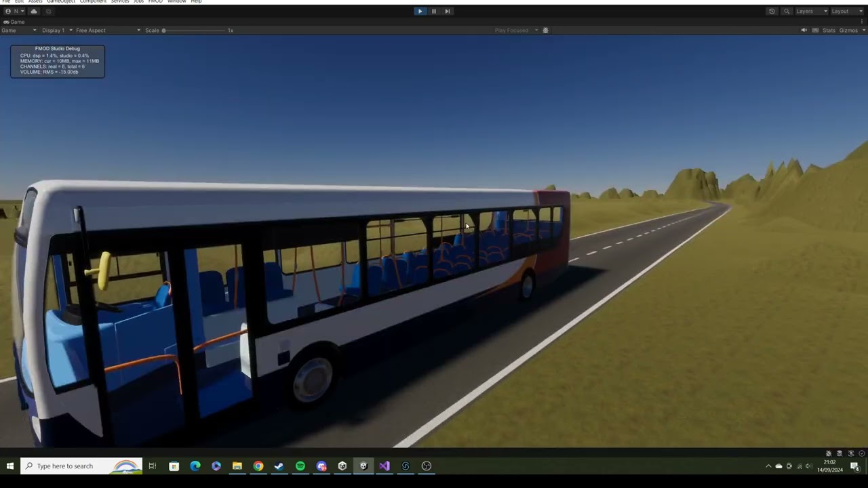Open Task View on the taskbar
The width and height of the screenshot is (868, 488).
(x=153, y=466)
